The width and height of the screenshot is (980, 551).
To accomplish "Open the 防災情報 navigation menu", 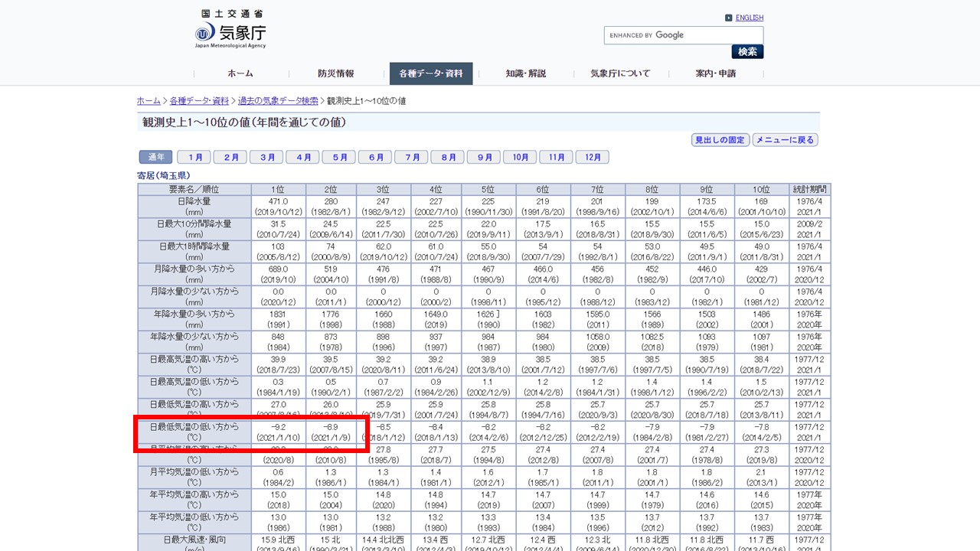I will pyautogui.click(x=335, y=73).
